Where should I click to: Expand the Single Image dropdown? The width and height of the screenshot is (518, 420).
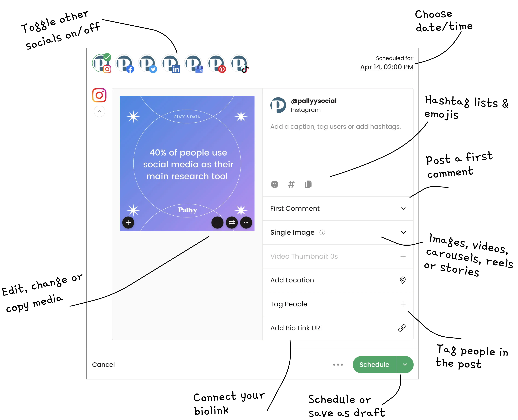point(403,232)
